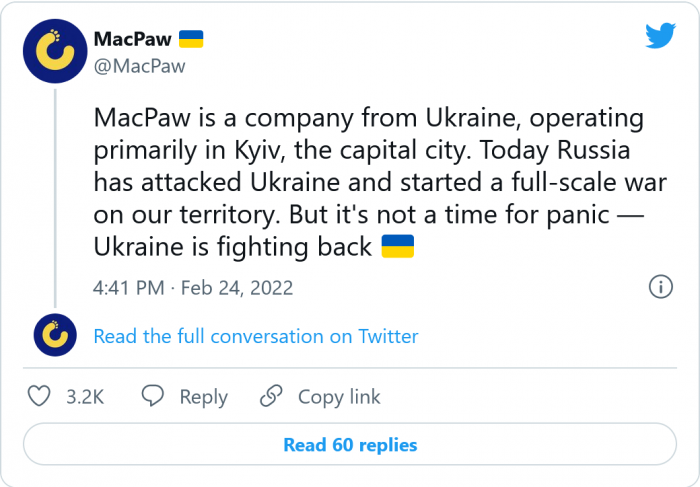This screenshot has height=487, width=700.
Task: Click the reply speech bubble icon
Action: coord(153,396)
